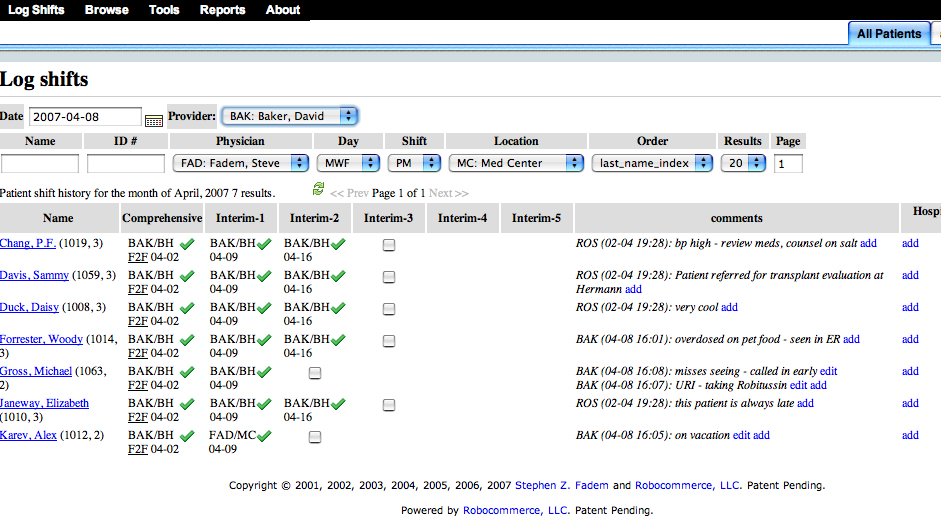This screenshot has height=531, width=941.
Task: Add comment after Janeway 'always late' note
Action: tap(805, 403)
